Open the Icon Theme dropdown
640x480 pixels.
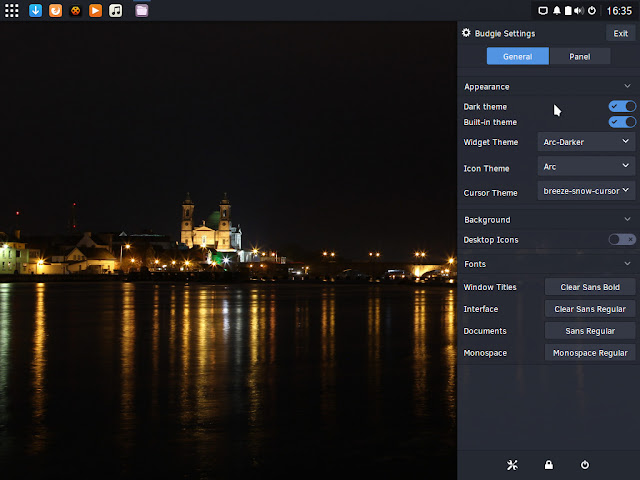click(586, 166)
